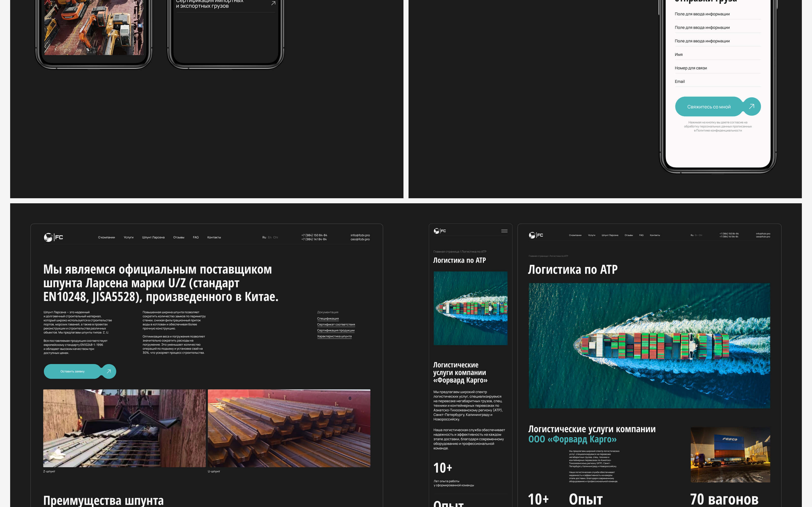Click the arrow circle beside 'Оставить заявку'

[x=109, y=371]
